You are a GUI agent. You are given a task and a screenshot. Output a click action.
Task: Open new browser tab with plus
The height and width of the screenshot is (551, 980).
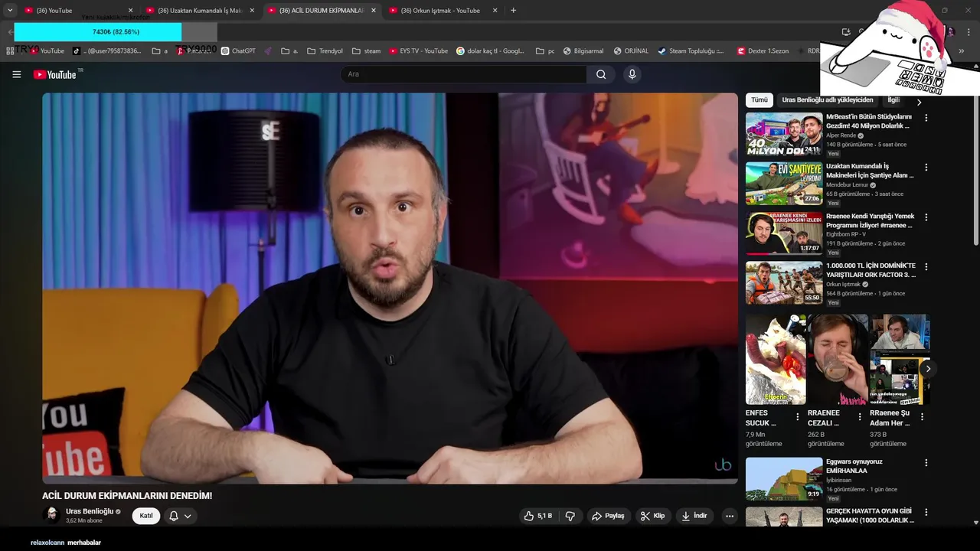point(513,10)
